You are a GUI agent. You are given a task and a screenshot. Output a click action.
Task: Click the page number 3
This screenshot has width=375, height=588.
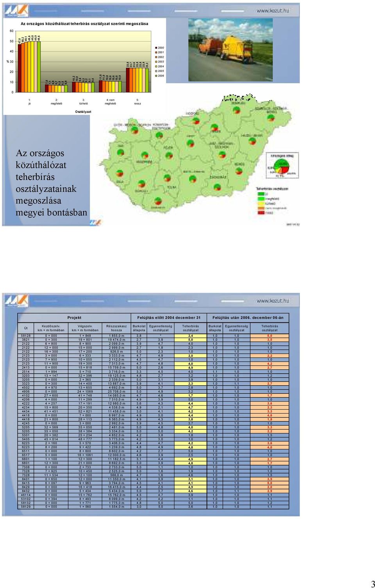pyautogui.click(x=373, y=584)
